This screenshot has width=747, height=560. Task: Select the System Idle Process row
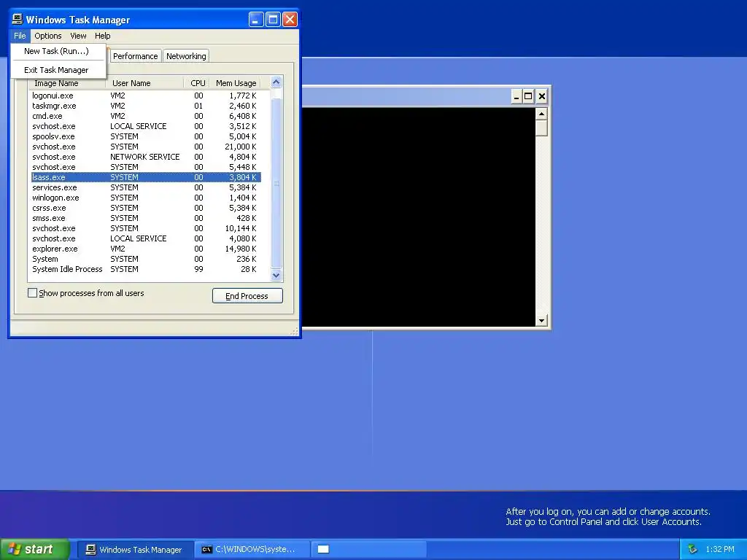145,269
